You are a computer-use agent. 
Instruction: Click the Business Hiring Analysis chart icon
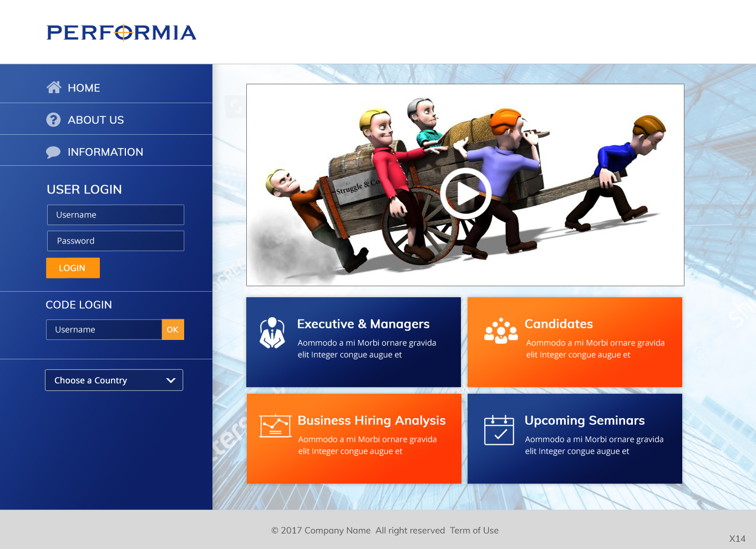tap(275, 426)
